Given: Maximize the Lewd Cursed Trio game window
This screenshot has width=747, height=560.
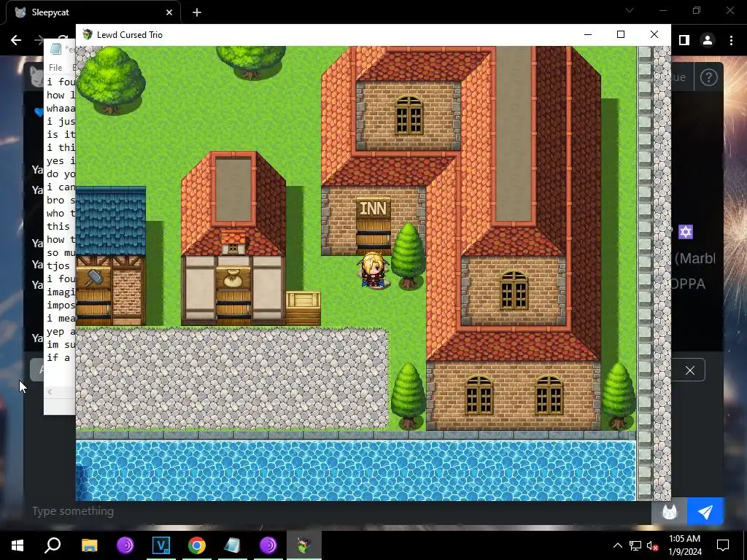Looking at the screenshot, I should click(x=620, y=34).
